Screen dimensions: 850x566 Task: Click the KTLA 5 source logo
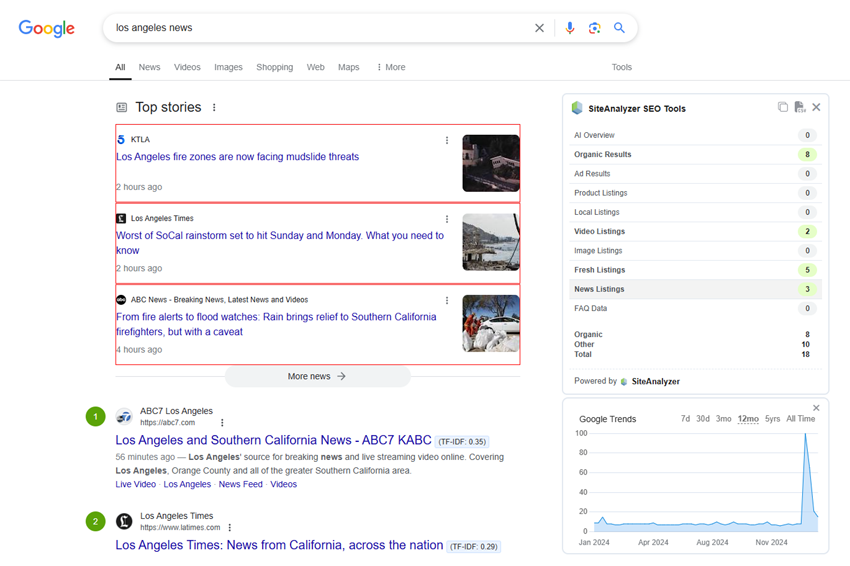[x=121, y=139]
